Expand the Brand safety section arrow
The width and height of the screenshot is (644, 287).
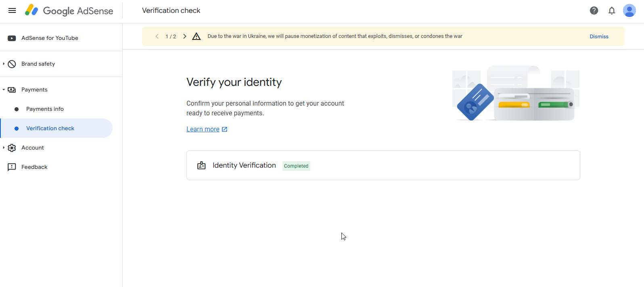tap(4, 64)
